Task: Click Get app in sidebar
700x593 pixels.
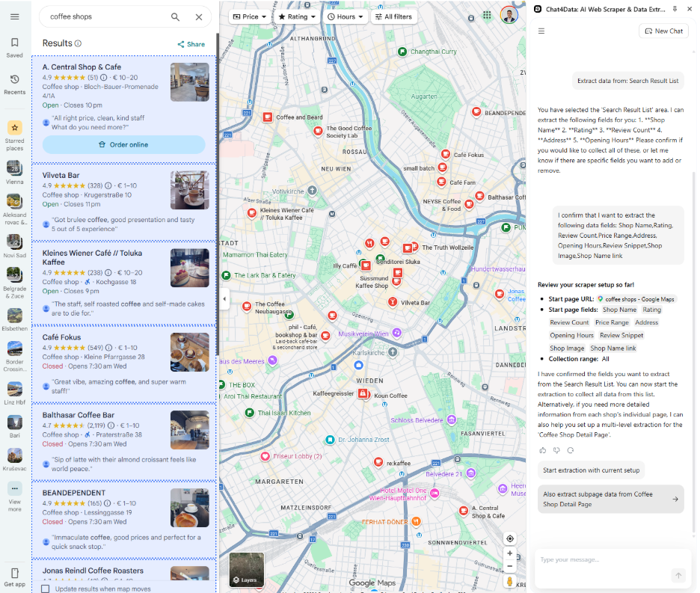Action: point(15,577)
